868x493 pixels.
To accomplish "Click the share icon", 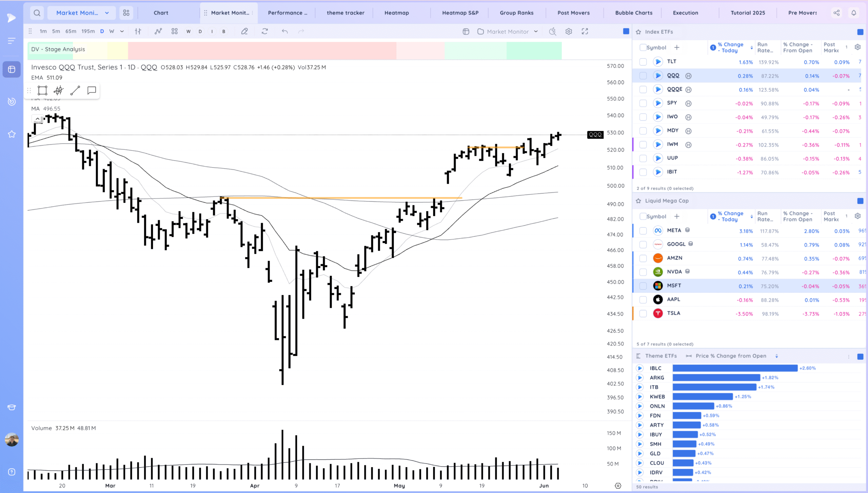I will tap(836, 13).
